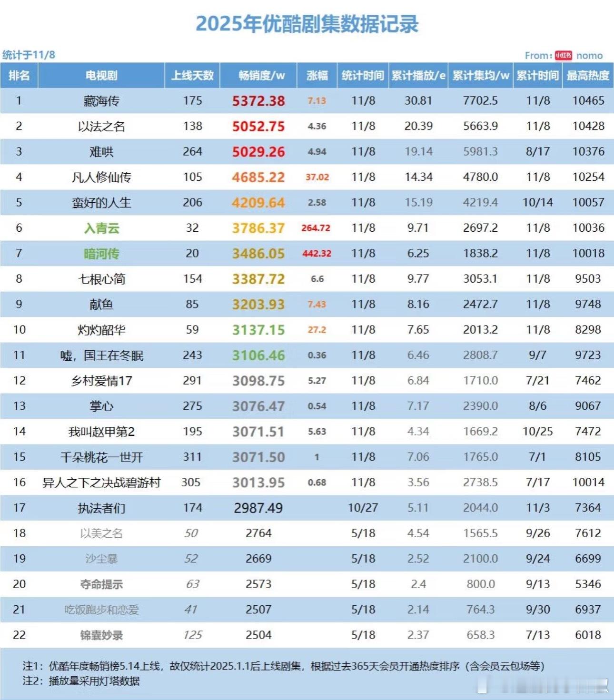Select the drama name 献鱼
Image resolution: width=614 pixels, height=700 pixels.
pyautogui.click(x=101, y=305)
